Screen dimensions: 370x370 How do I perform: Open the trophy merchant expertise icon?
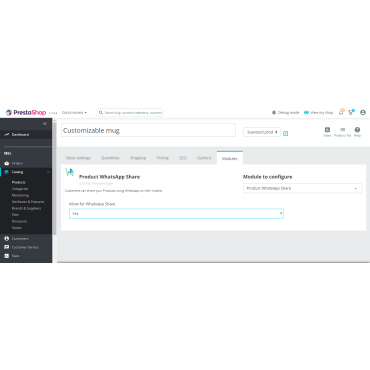point(351,112)
